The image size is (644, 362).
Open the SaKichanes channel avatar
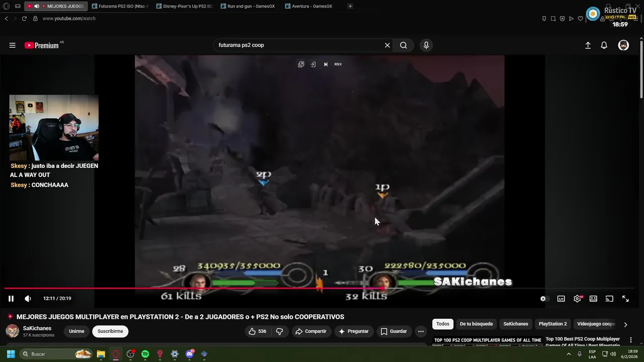point(12,331)
